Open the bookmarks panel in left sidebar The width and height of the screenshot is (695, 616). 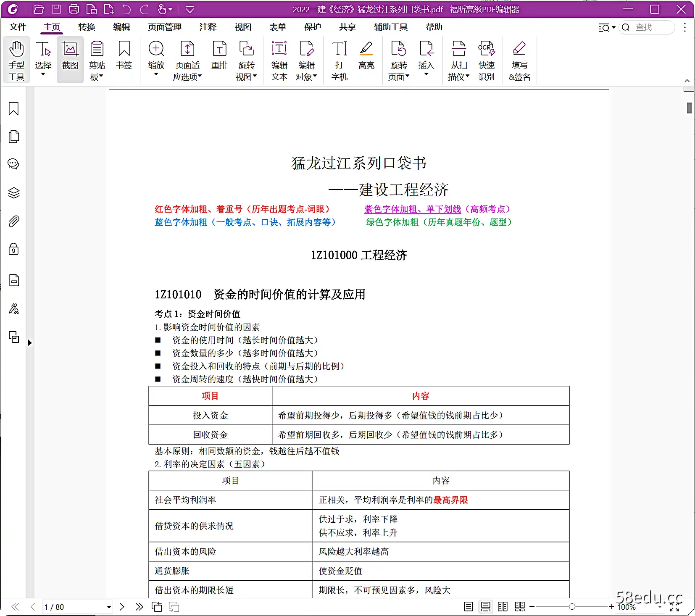tap(14, 108)
